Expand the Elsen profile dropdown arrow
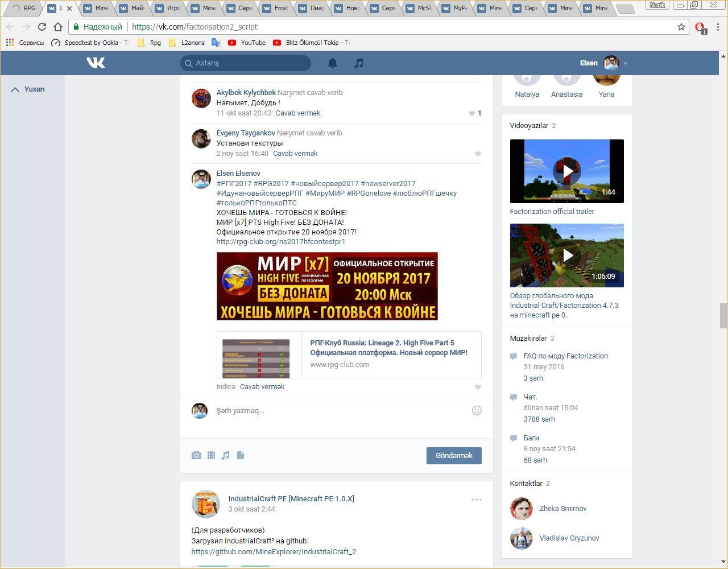 (626, 64)
